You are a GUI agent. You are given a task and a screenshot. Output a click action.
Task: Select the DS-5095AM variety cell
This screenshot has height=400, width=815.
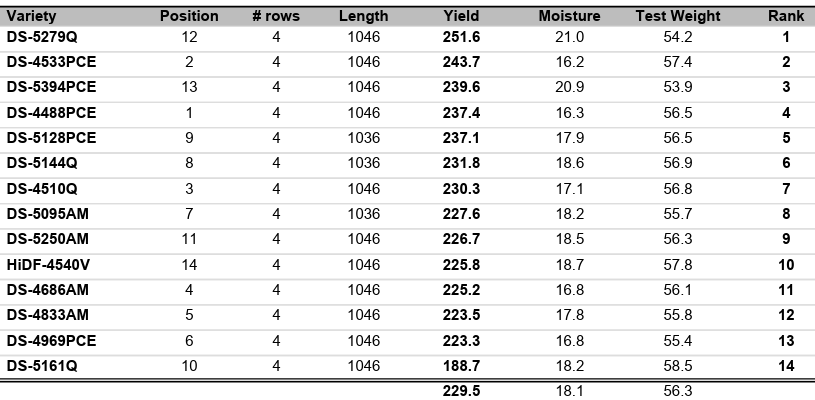click(x=48, y=214)
